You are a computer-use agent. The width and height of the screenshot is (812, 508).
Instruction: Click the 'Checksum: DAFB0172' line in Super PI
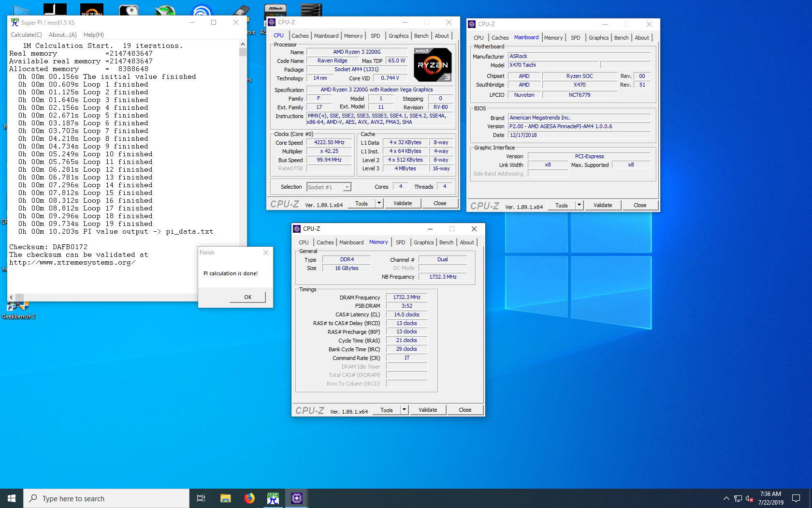pyautogui.click(x=48, y=247)
